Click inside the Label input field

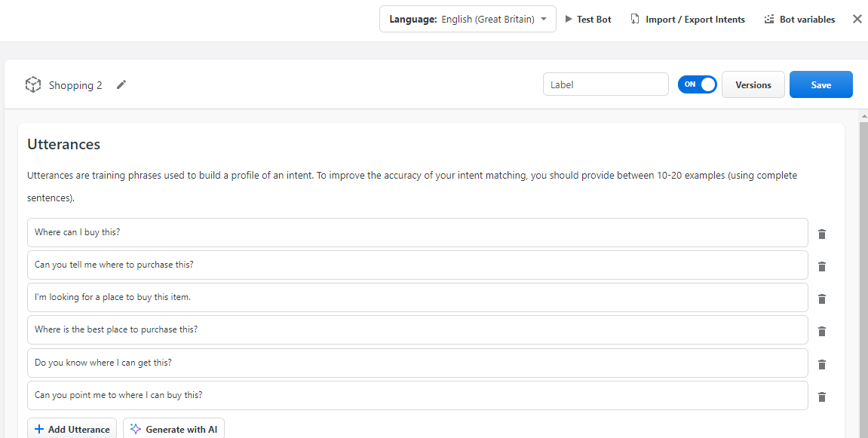coord(606,84)
